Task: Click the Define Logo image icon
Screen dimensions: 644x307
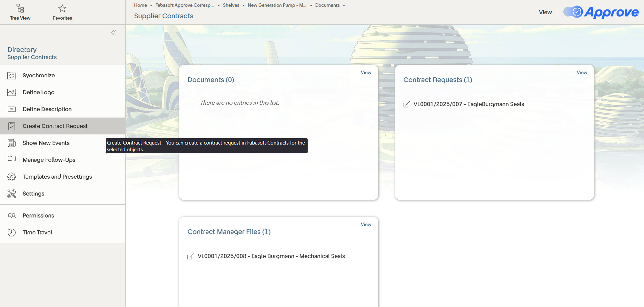Action: (11, 92)
